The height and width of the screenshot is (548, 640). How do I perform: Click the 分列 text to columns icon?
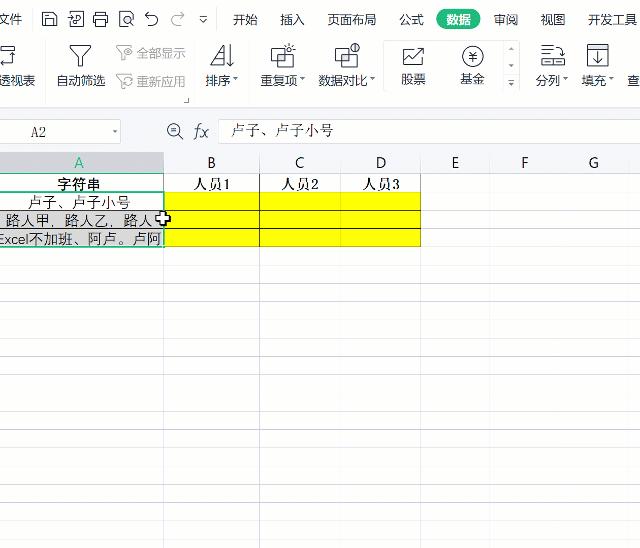553,55
